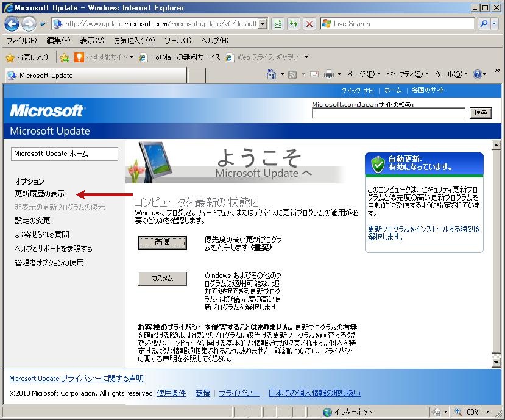Expand the Home icon dropdown arrow

[x=282, y=74]
